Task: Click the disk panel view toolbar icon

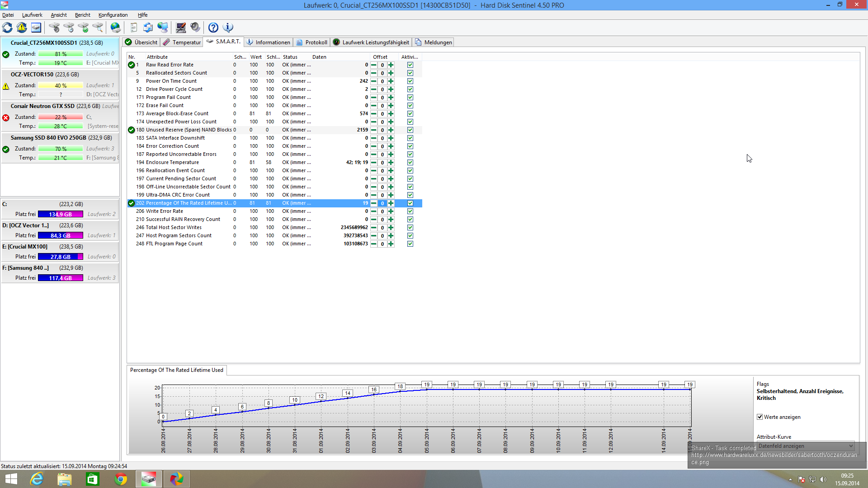Action: [36, 28]
